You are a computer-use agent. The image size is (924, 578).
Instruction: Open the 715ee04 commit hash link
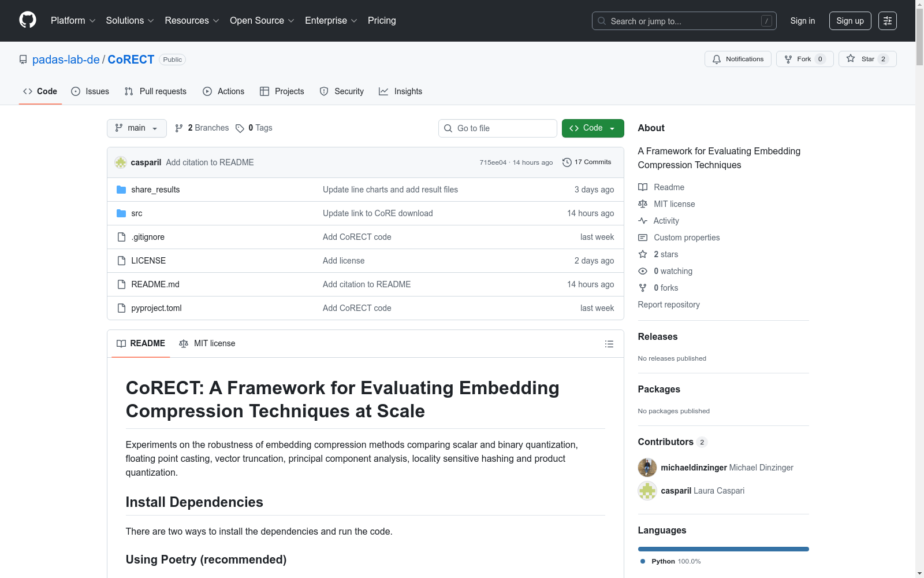click(493, 162)
